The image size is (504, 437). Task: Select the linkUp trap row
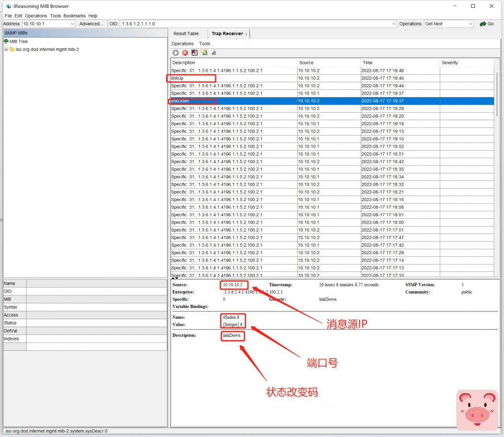click(x=332, y=78)
